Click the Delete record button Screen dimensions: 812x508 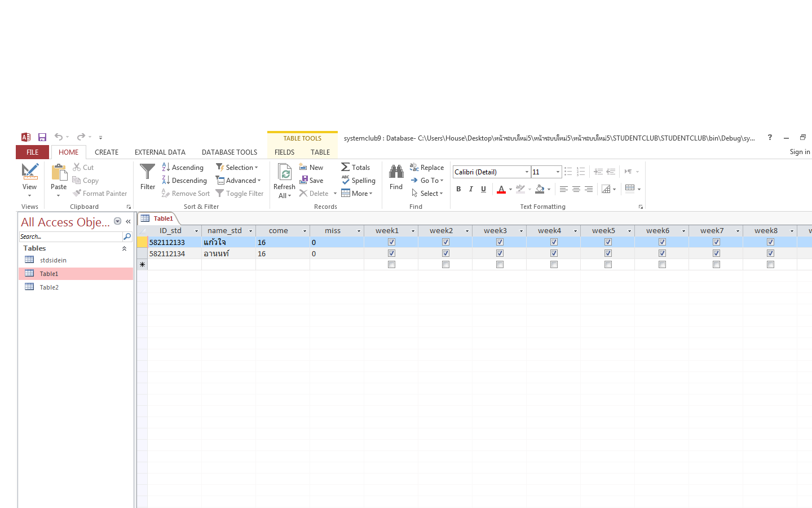pyautogui.click(x=314, y=194)
